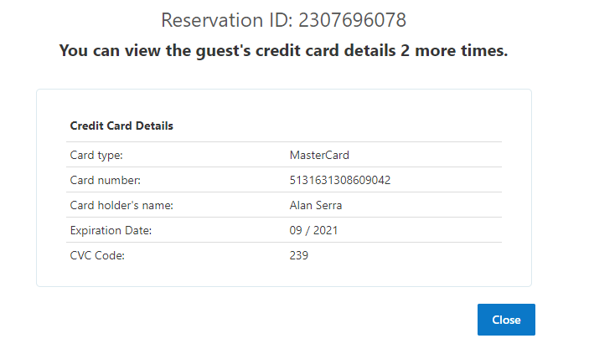Click the blue Close button
This screenshot has width=589, height=364.
click(506, 320)
